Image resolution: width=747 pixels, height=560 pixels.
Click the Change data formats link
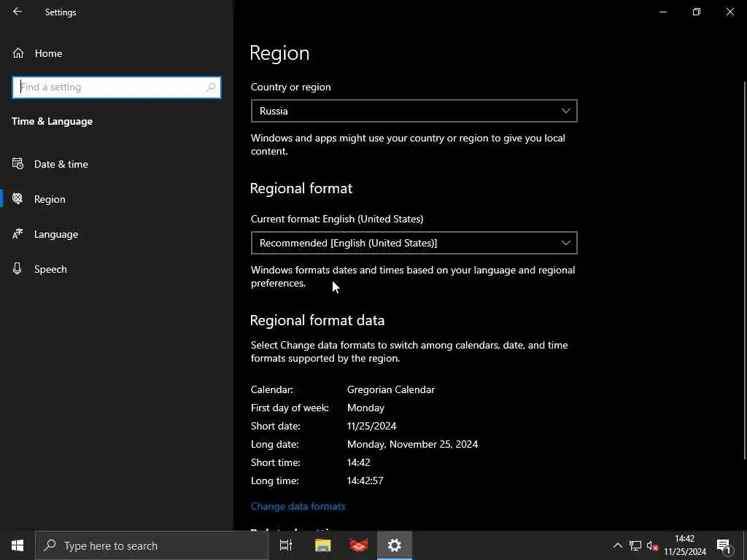[298, 506]
